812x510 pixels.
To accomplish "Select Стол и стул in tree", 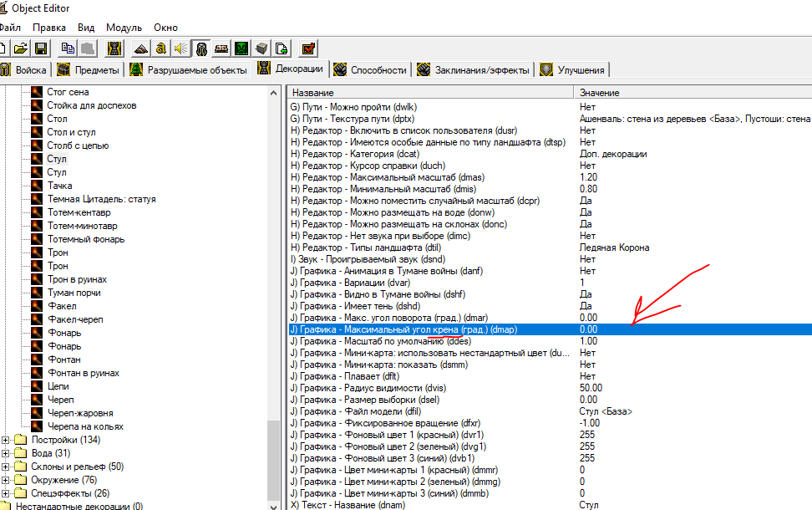I will (72, 132).
